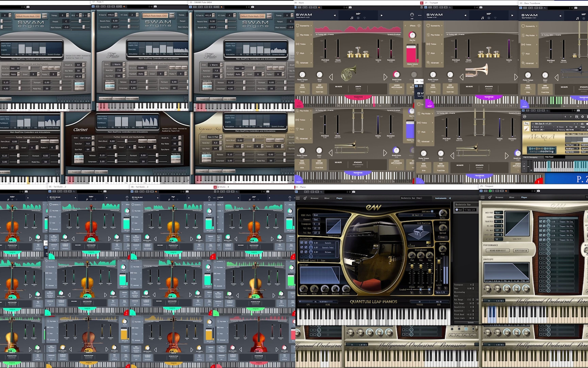Click camera snapshot icon in Piano plugin header
The height and width of the screenshot is (368, 588).
pos(354,192)
